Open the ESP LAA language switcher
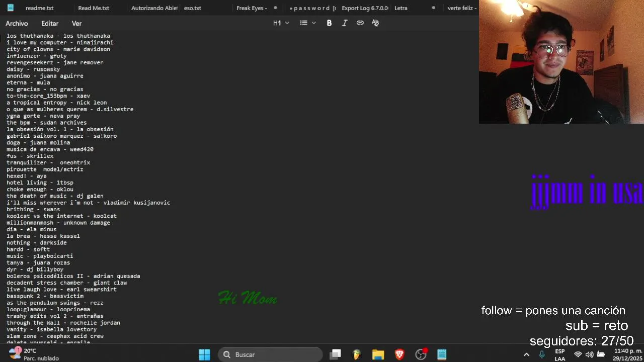This screenshot has height=362, width=644. point(559,355)
